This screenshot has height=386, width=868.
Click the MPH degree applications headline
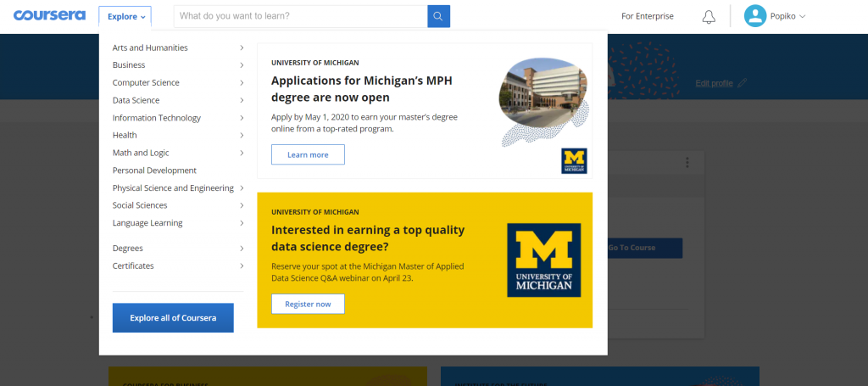pos(361,89)
